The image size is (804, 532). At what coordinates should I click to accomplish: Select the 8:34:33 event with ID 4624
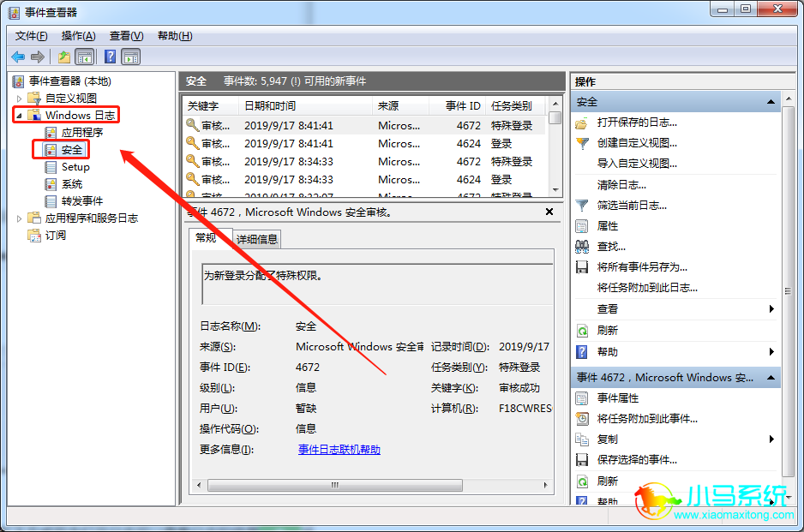click(364, 179)
